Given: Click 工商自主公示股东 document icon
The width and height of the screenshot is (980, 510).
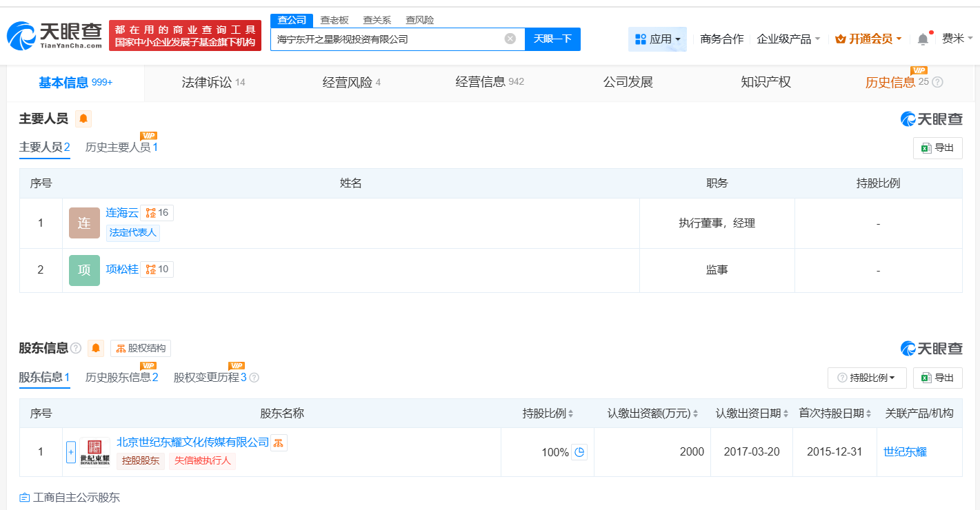Looking at the screenshot, I should click(23, 497).
